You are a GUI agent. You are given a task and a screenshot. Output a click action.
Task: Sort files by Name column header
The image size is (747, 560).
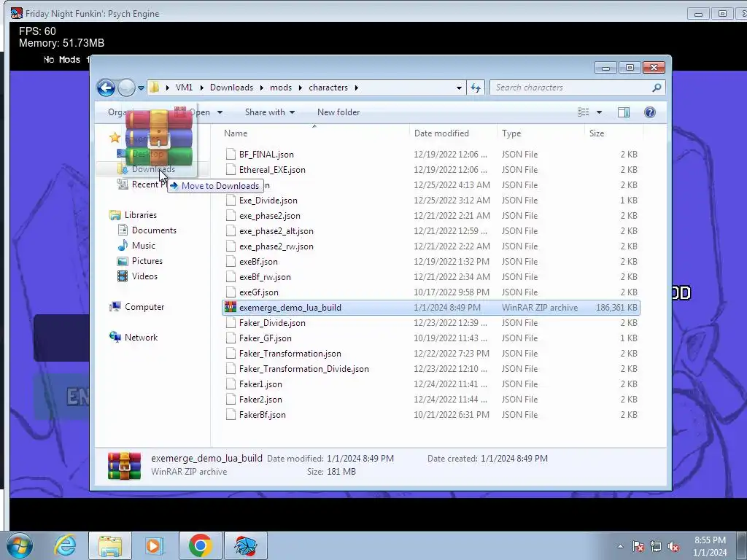[x=236, y=133]
